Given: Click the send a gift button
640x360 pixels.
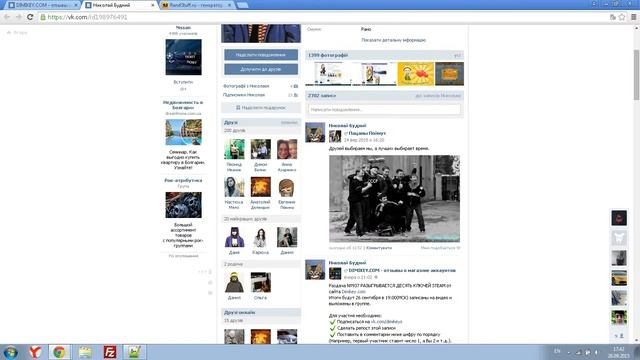Looking at the screenshot, I should [261, 108].
